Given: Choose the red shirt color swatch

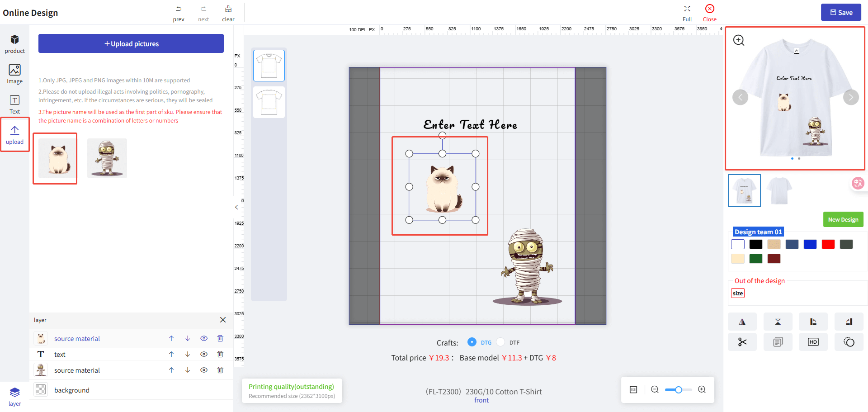Looking at the screenshot, I should (x=828, y=244).
